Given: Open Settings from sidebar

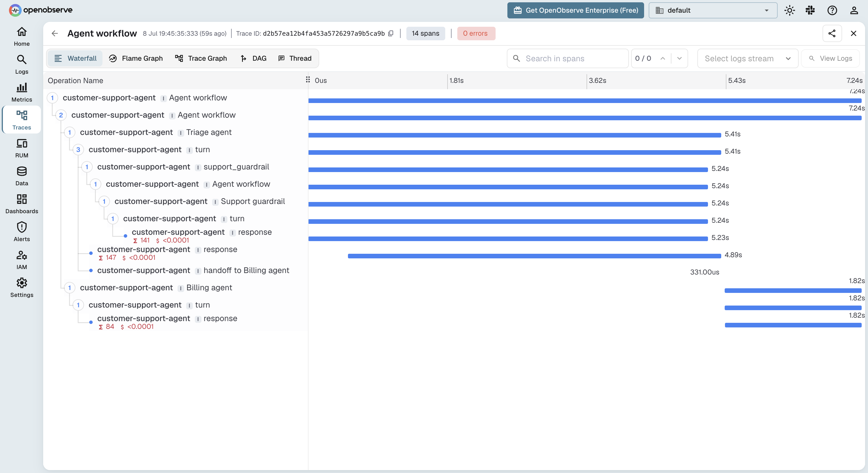Looking at the screenshot, I should tap(22, 288).
